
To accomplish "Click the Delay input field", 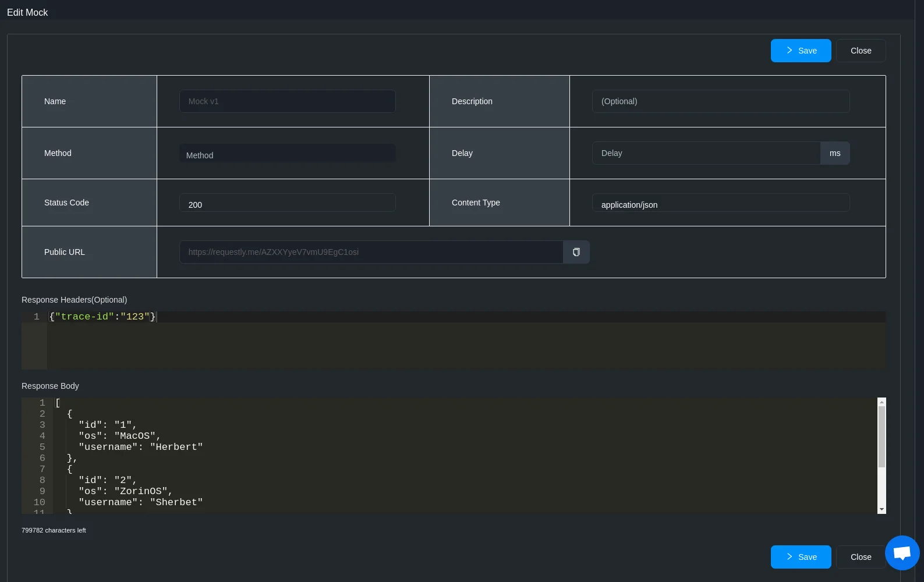I will (x=706, y=153).
